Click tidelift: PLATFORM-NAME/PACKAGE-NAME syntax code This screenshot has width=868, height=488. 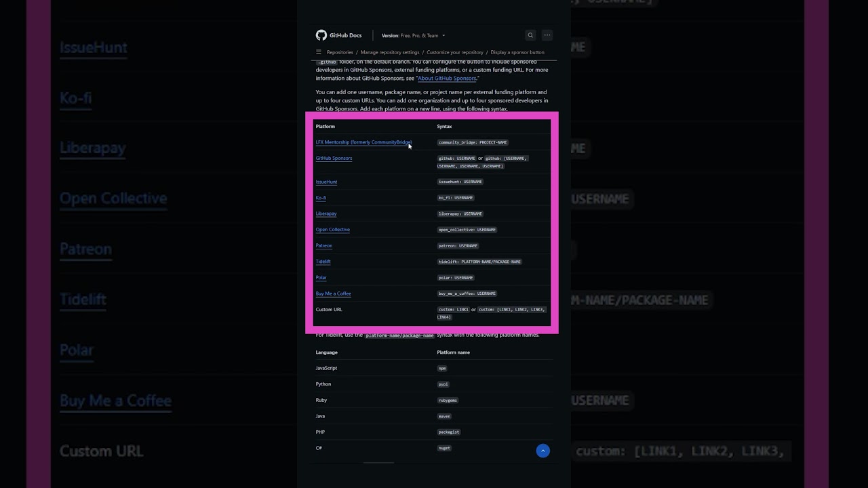click(479, 262)
